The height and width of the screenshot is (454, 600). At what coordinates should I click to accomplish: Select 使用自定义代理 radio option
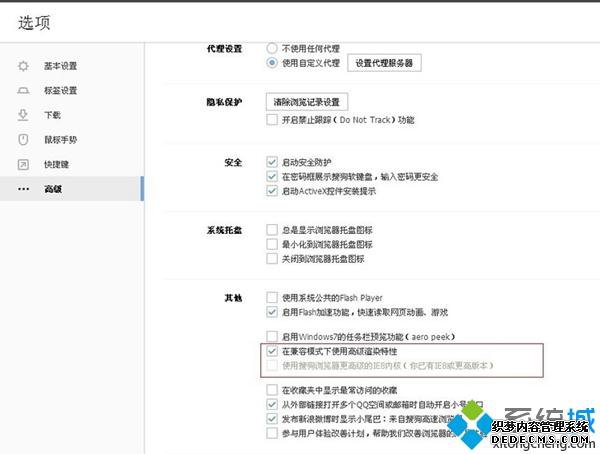[272, 63]
